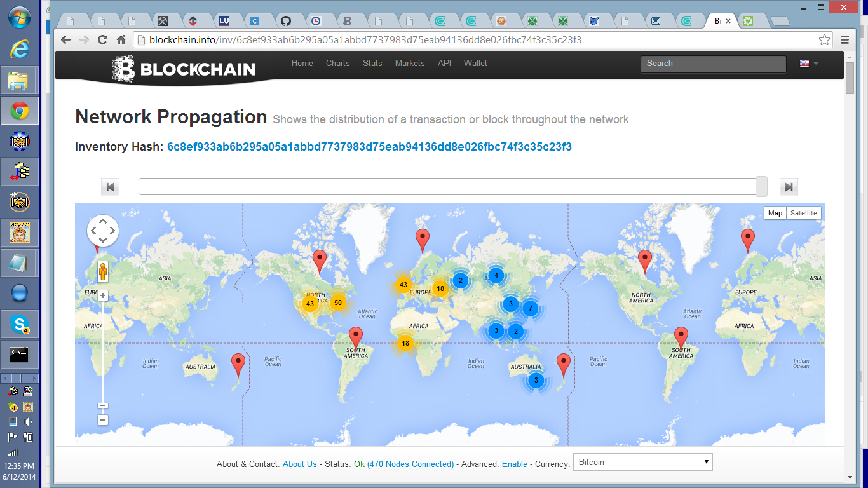Open the Command Prompt taskbar icon
The image size is (868, 488).
click(20, 355)
